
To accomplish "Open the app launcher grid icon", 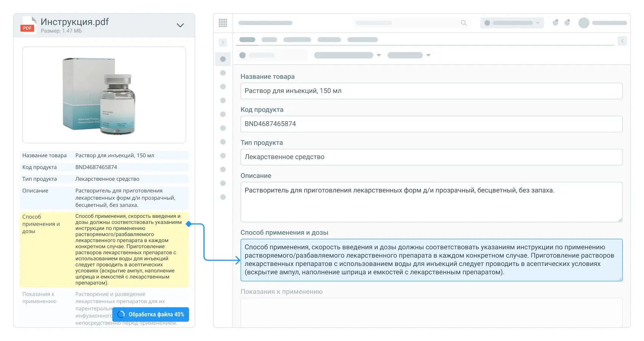I will (x=223, y=23).
